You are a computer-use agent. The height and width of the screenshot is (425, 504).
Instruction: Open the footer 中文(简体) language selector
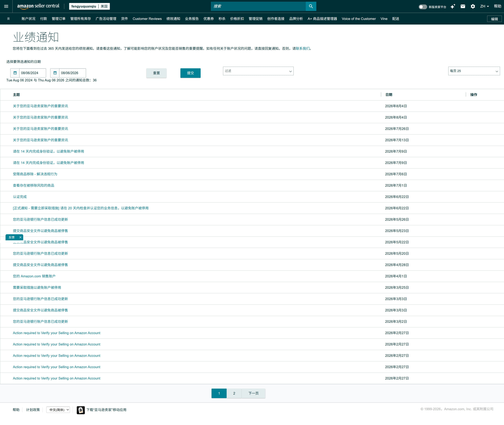58,410
